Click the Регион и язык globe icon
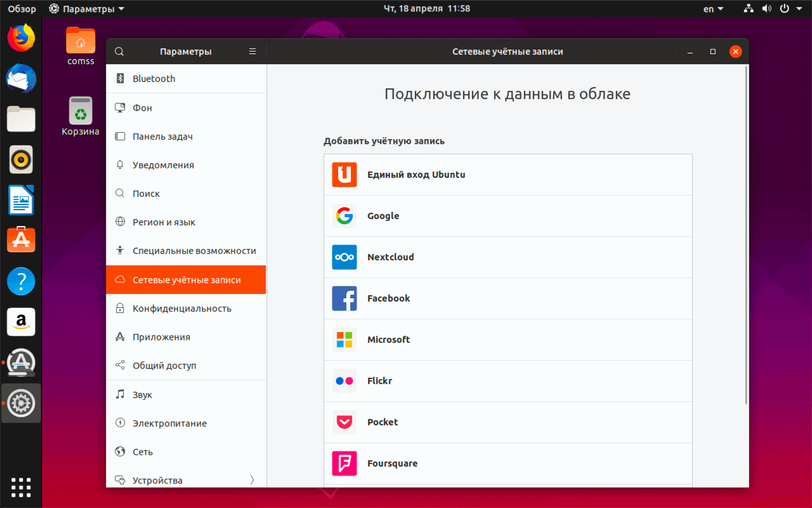The image size is (812, 508). pos(120,222)
